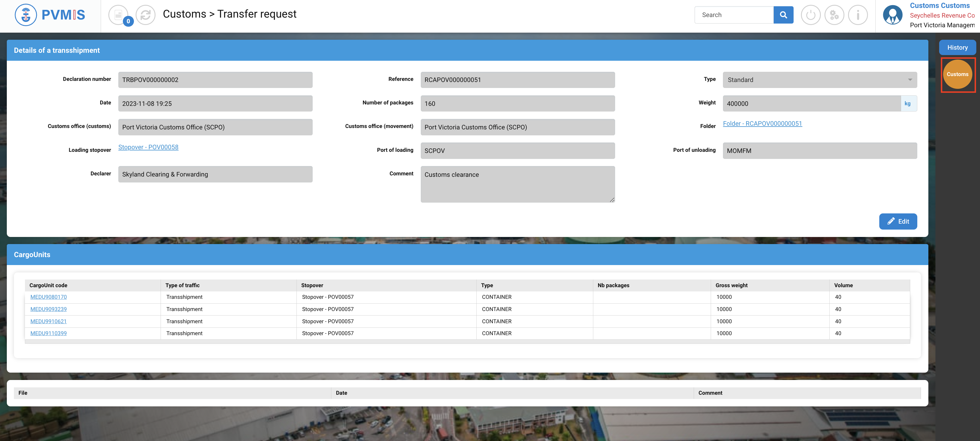980x441 pixels.
Task: Open the settings gears icon
Action: tap(834, 15)
